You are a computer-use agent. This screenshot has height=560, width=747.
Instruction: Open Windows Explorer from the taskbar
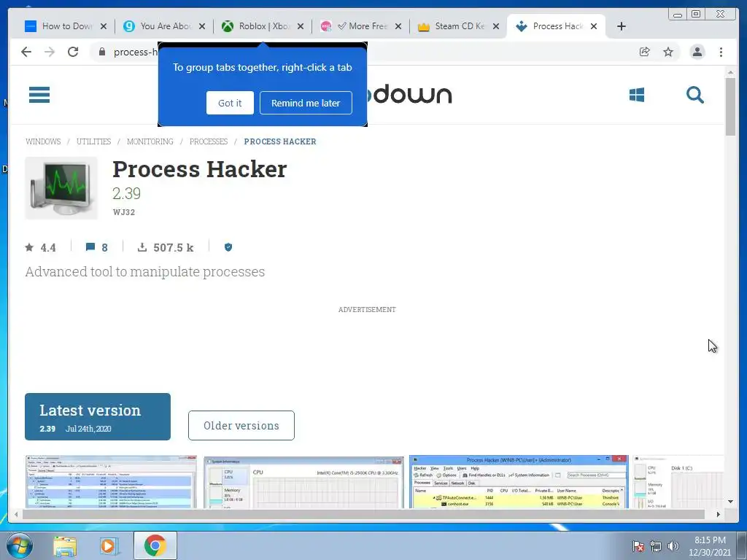click(65, 545)
